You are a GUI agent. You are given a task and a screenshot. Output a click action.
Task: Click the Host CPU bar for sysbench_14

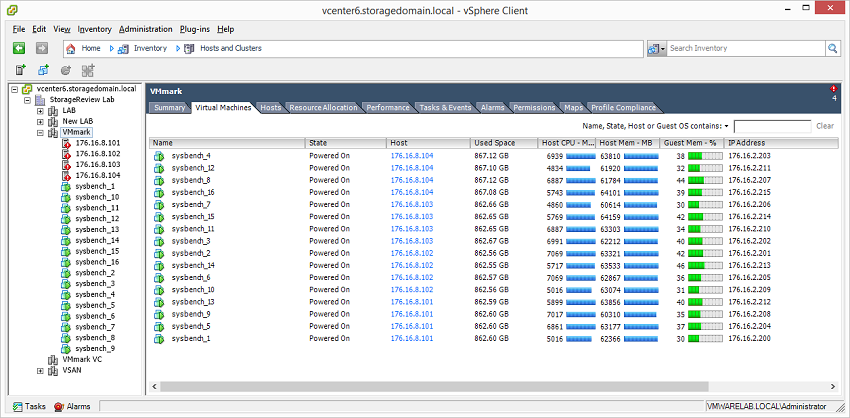click(x=581, y=266)
